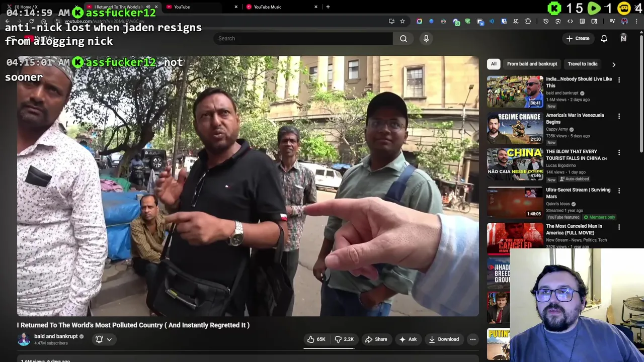The height and width of the screenshot is (362, 644).
Task: Open options for THE BLOW THAT EVERY TOURIST video
Action: click(619, 152)
